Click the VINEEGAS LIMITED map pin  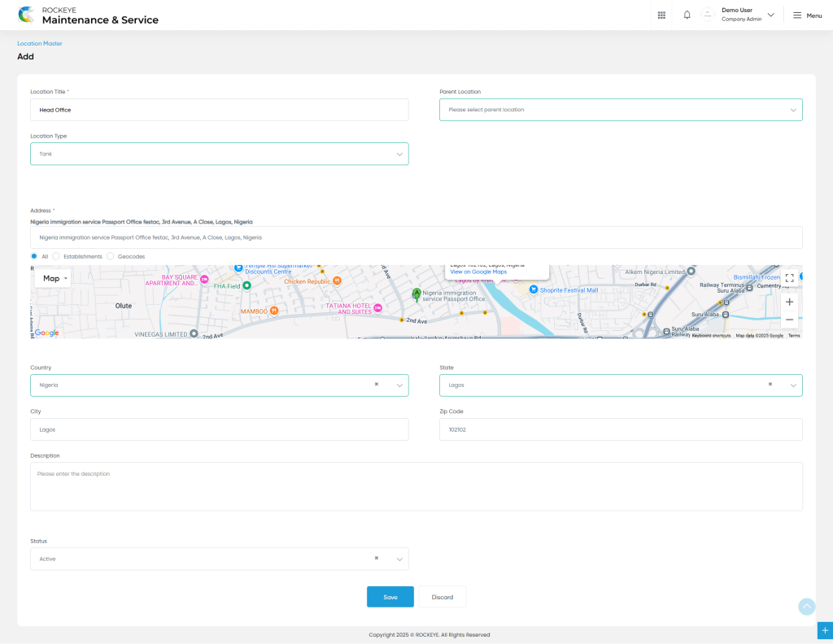tap(194, 333)
